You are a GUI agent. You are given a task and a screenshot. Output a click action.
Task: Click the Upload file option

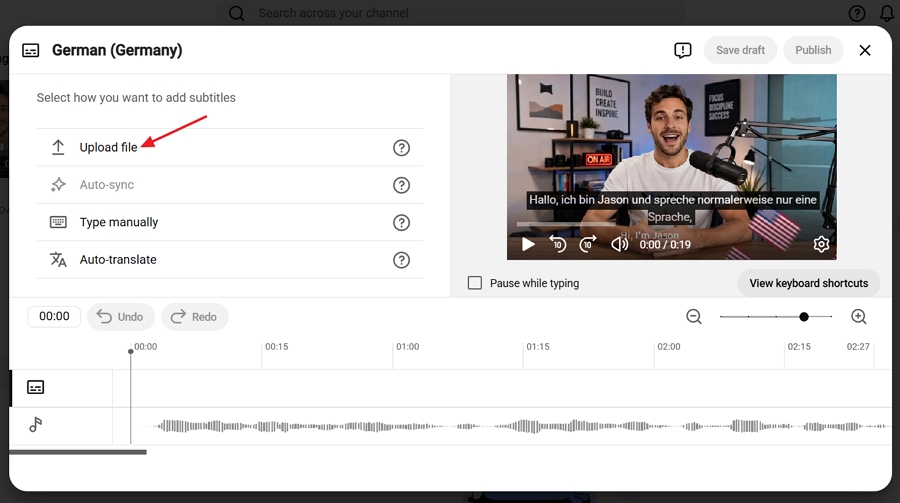point(230,148)
